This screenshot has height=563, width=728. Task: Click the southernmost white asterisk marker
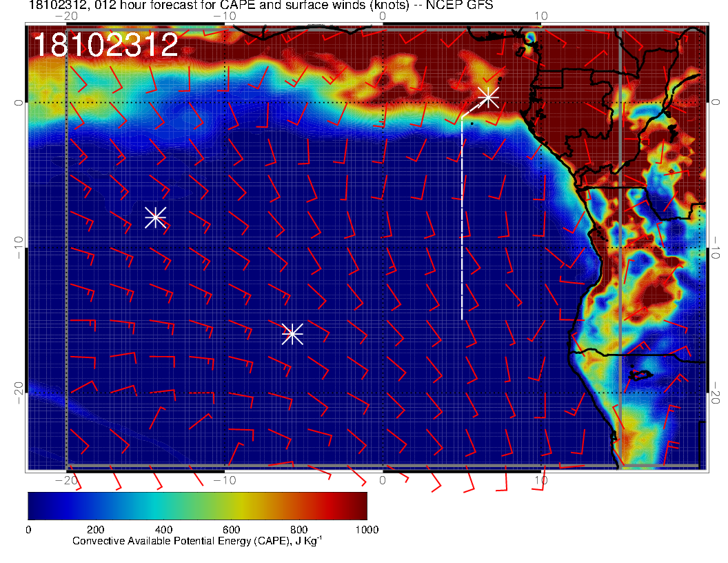click(292, 333)
